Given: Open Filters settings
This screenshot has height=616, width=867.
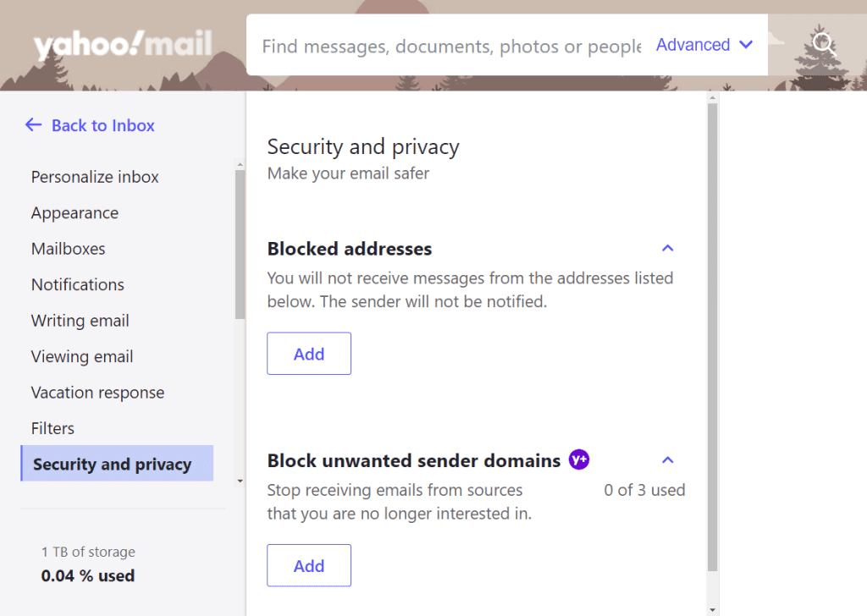Looking at the screenshot, I should click(x=52, y=428).
